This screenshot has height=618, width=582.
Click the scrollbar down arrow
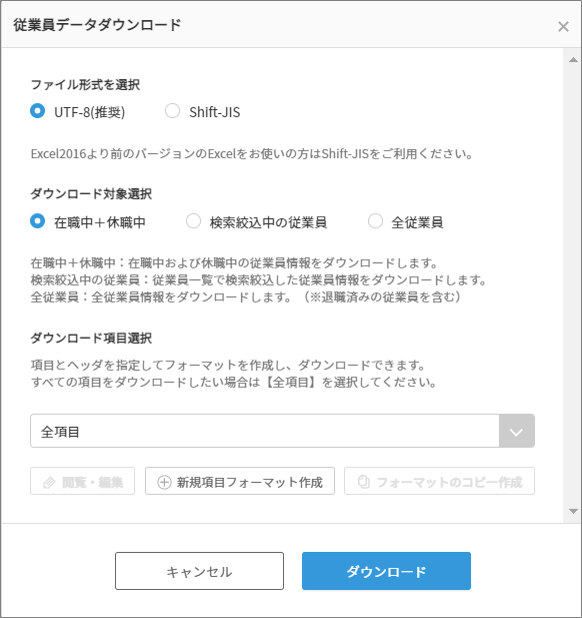[x=573, y=511]
